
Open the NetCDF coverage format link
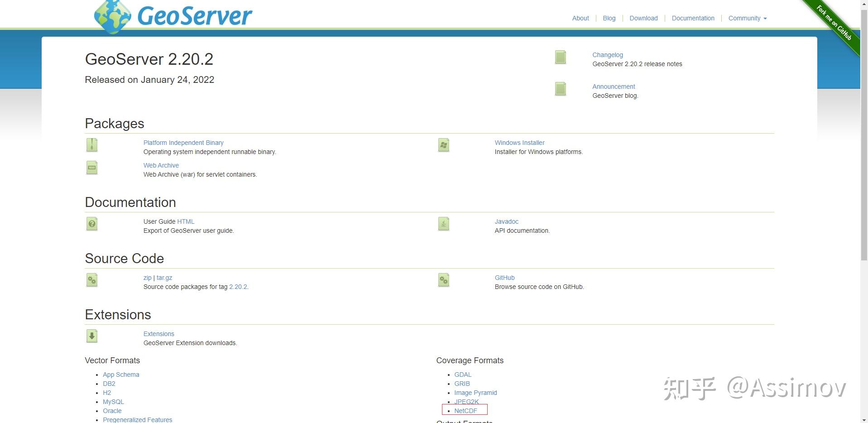point(465,410)
